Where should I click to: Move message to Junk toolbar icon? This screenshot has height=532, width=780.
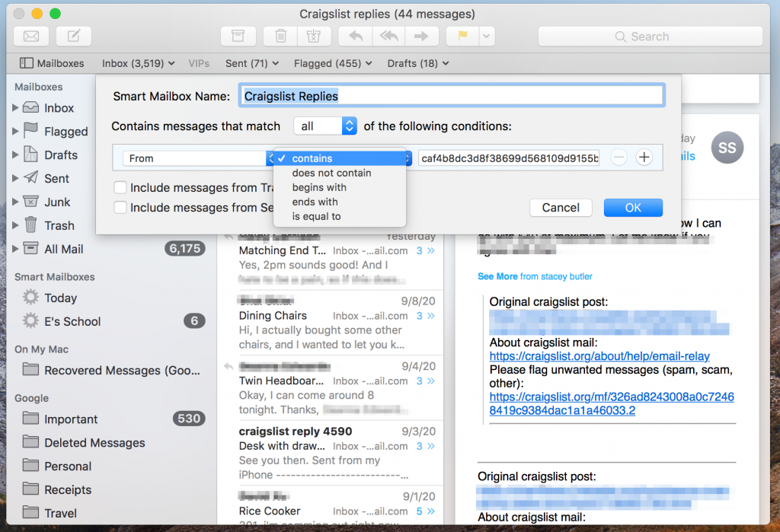click(x=314, y=36)
